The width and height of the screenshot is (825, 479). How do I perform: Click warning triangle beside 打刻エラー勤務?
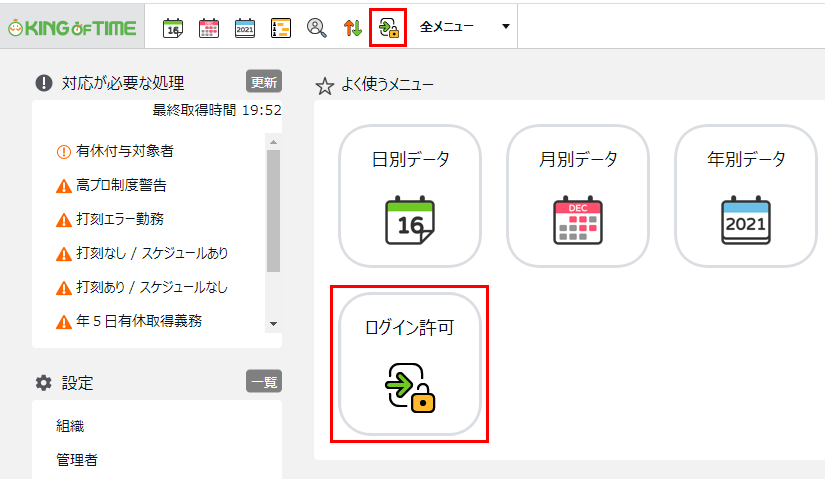(x=64, y=220)
